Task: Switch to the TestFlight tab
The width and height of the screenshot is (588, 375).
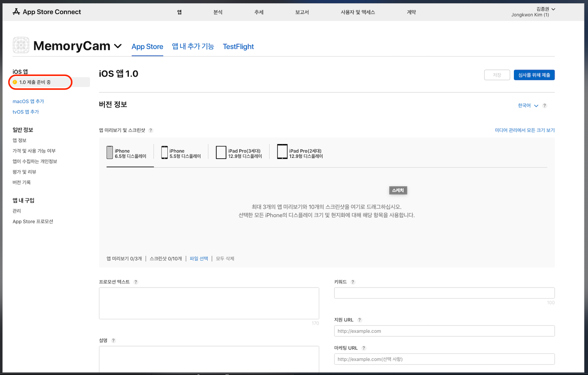Action: [238, 47]
